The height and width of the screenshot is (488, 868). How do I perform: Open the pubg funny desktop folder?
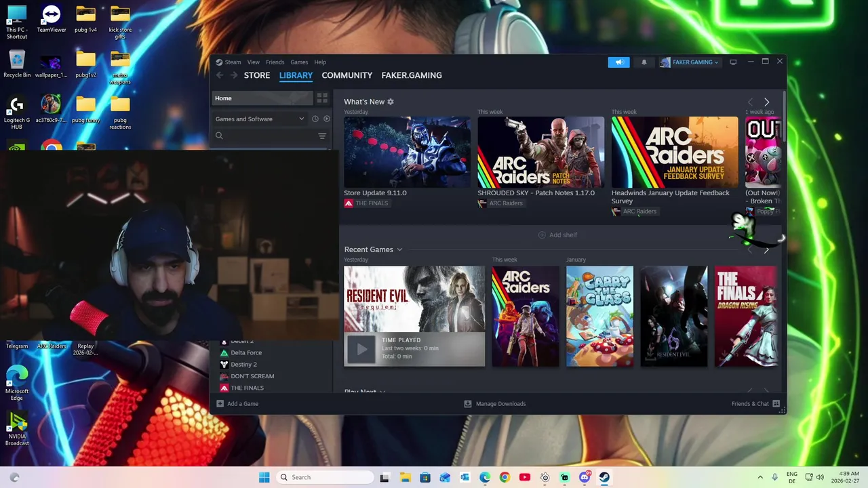pos(85,109)
